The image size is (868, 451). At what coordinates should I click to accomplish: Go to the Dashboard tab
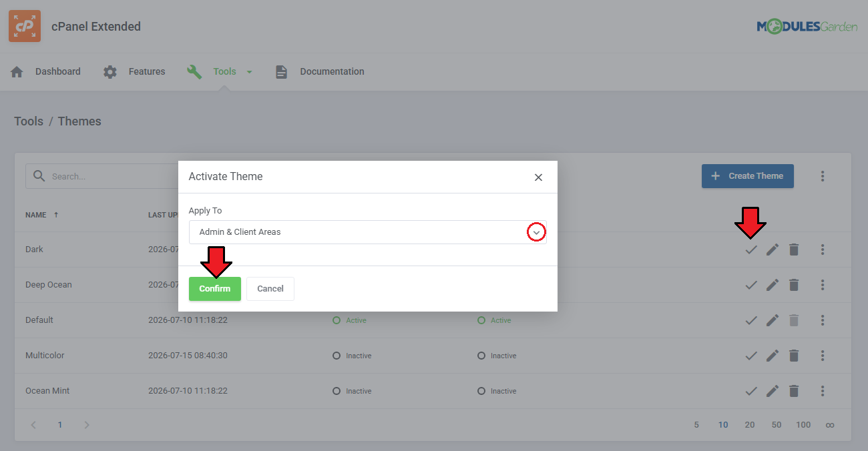coord(58,71)
